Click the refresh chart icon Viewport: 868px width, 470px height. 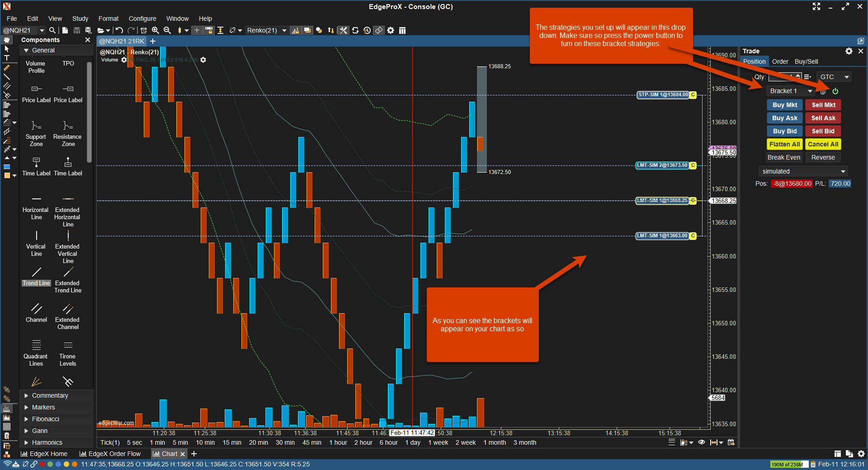click(355, 30)
